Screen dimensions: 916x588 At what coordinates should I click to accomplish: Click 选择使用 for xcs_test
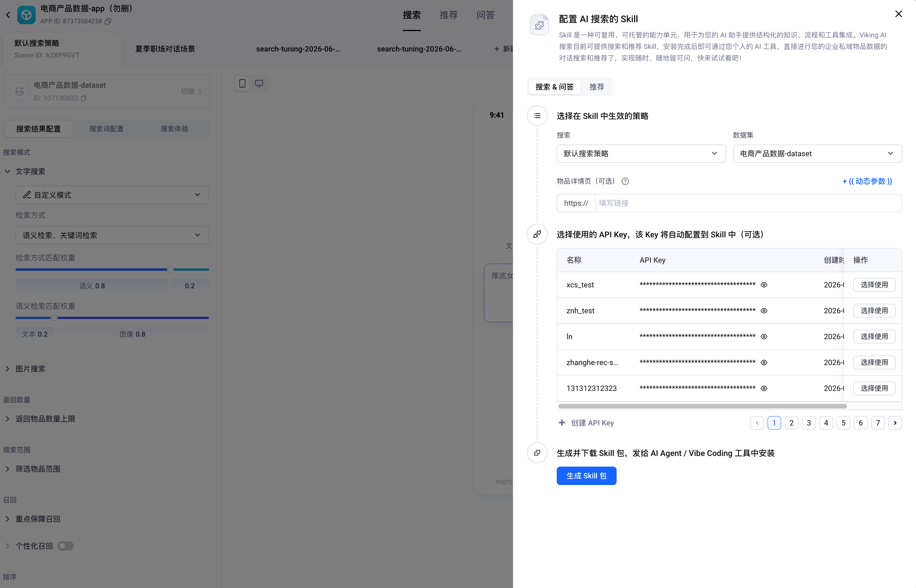pos(874,285)
